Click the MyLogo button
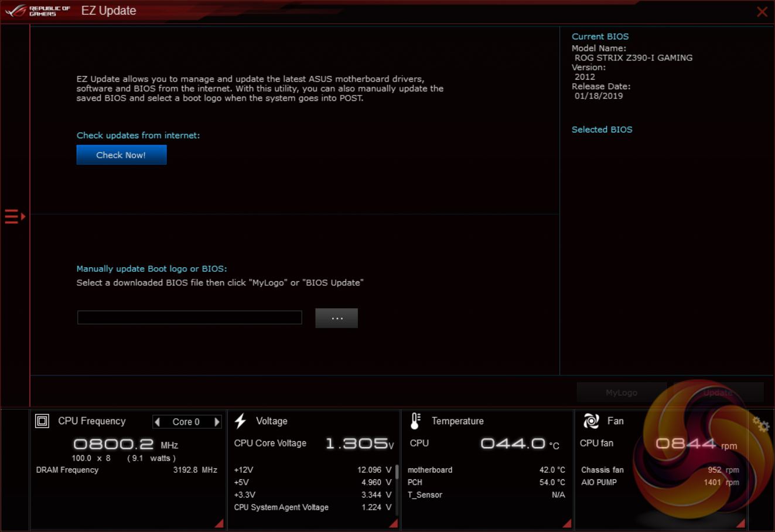The width and height of the screenshot is (775, 532). tap(622, 393)
